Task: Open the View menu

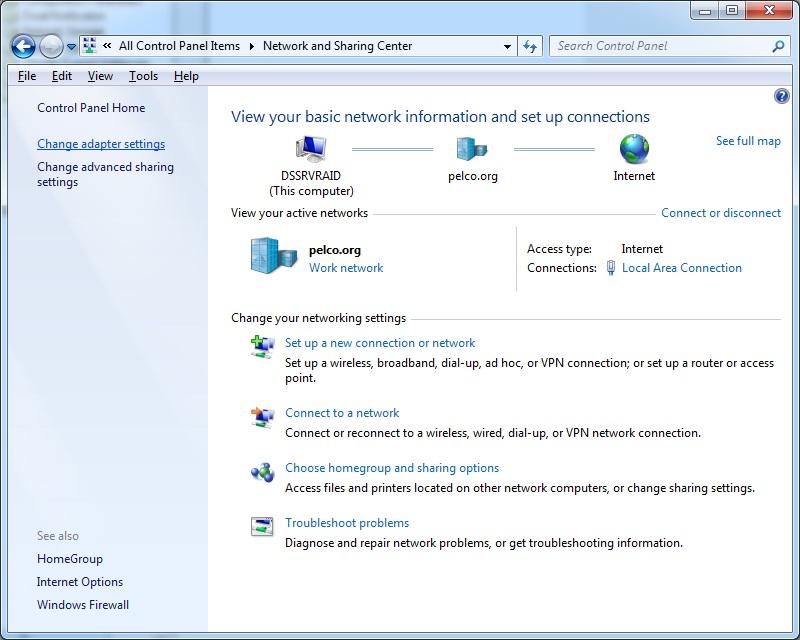Action: (x=100, y=75)
